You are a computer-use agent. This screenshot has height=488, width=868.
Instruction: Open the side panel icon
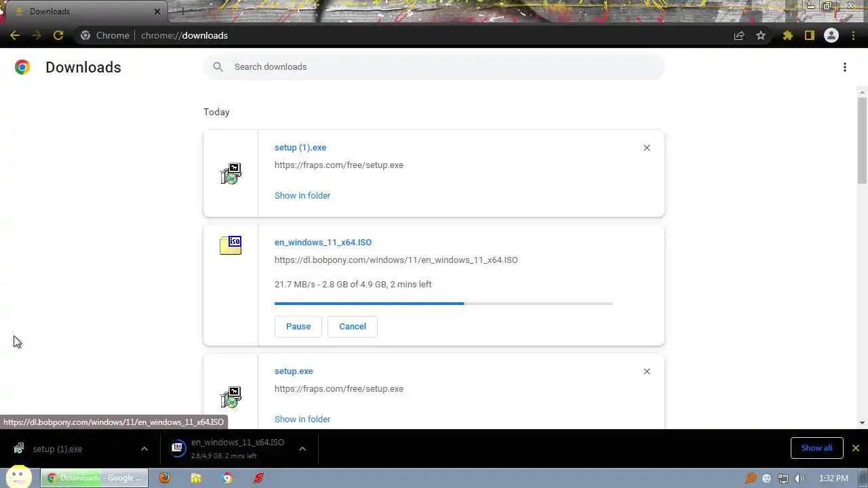tap(809, 35)
